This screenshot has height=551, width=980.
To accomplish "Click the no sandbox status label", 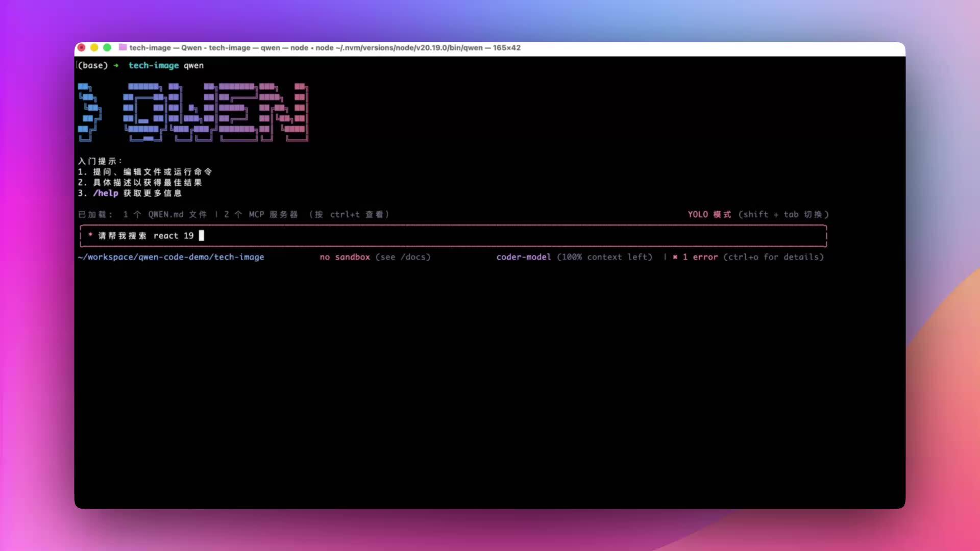I will tap(345, 257).
